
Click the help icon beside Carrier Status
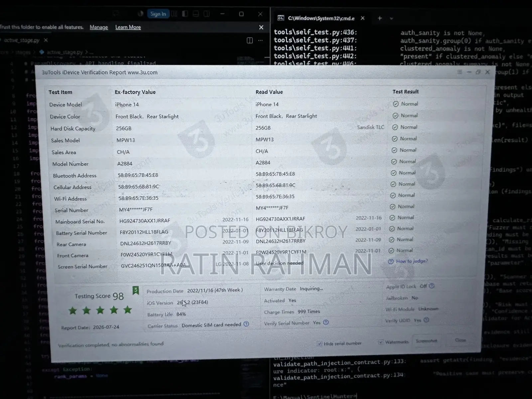pyautogui.click(x=246, y=324)
